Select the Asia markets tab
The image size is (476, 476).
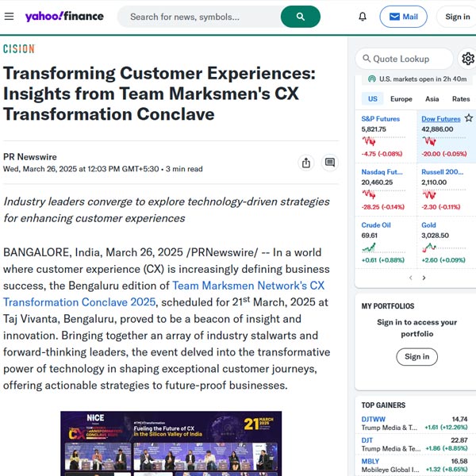pos(432,99)
